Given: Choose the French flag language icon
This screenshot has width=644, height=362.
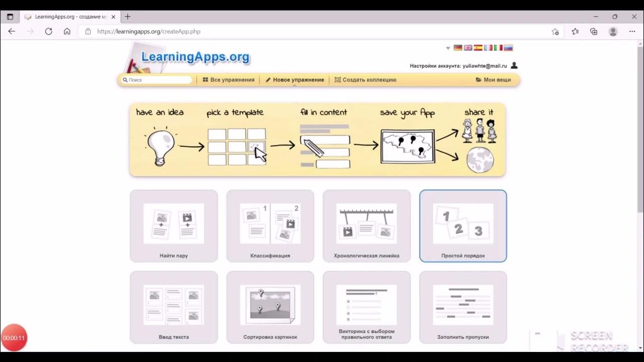Looking at the screenshot, I should 488,48.
